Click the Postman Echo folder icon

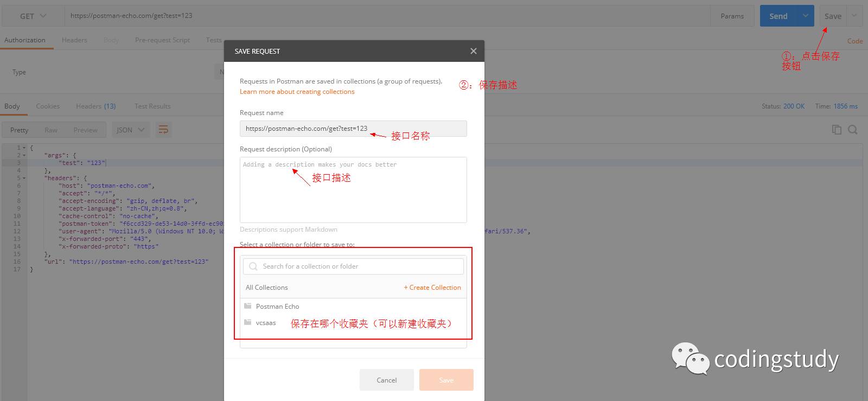pos(248,306)
